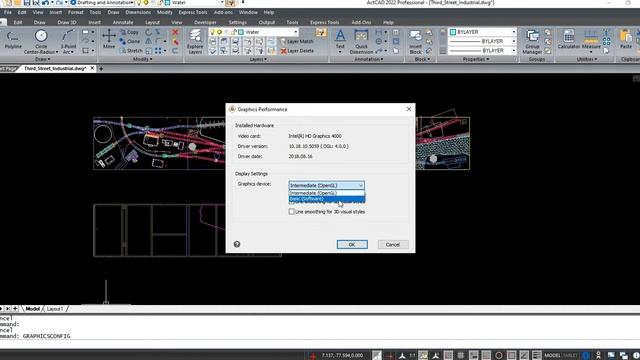
Task: Close the Third_Street_Industrial.dwg tab
Action: [92, 68]
